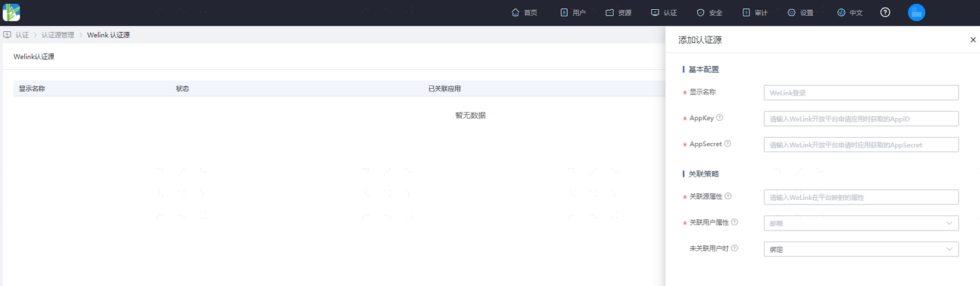Click the app logo in top-left corner

point(11,12)
